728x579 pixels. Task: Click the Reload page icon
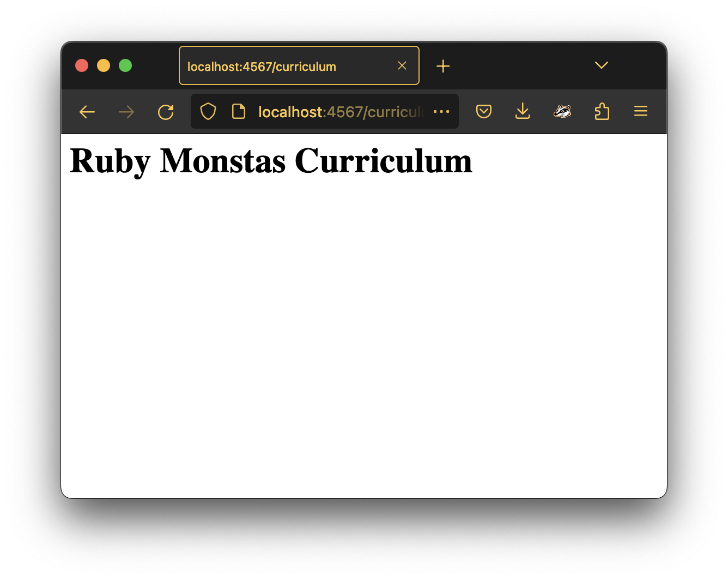[166, 111]
